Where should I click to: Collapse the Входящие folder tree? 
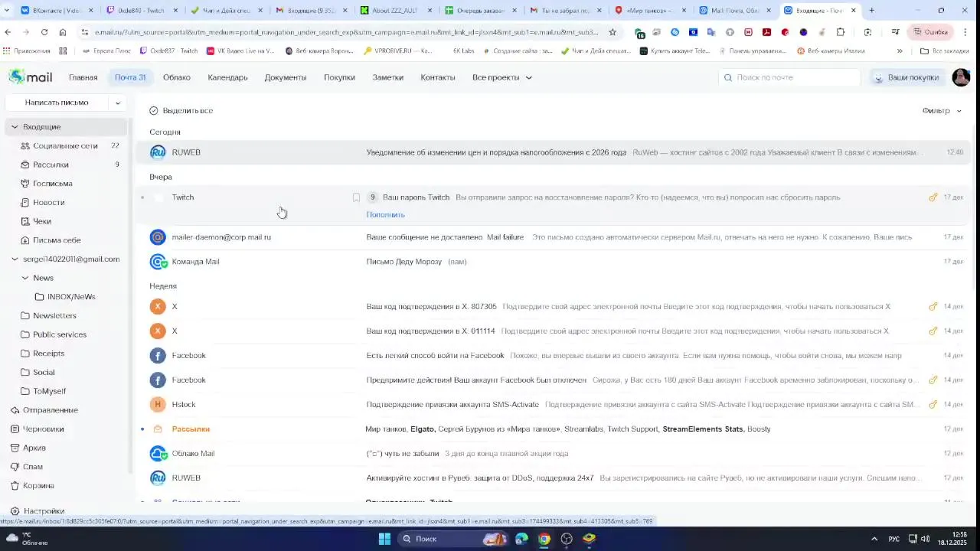pyautogui.click(x=15, y=127)
